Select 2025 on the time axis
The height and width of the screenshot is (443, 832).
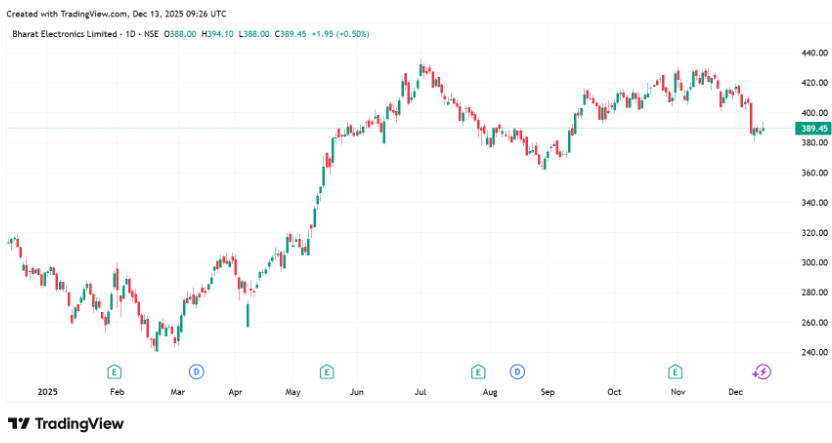(48, 393)
